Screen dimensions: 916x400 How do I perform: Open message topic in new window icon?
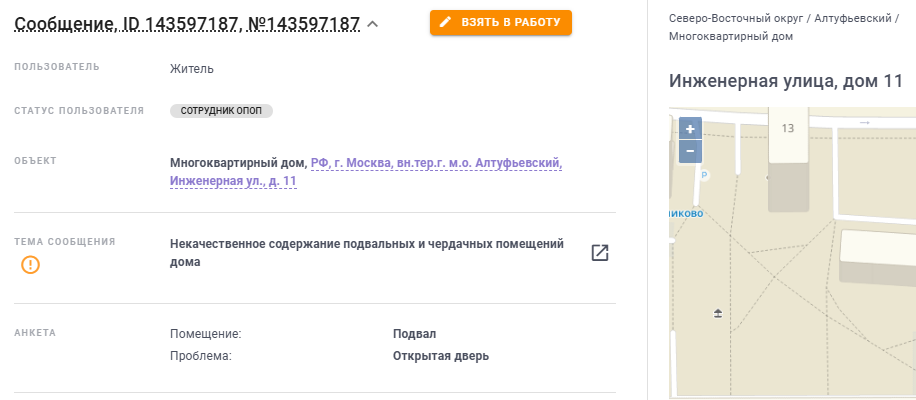pyautogui.click(x=600, y=252)
